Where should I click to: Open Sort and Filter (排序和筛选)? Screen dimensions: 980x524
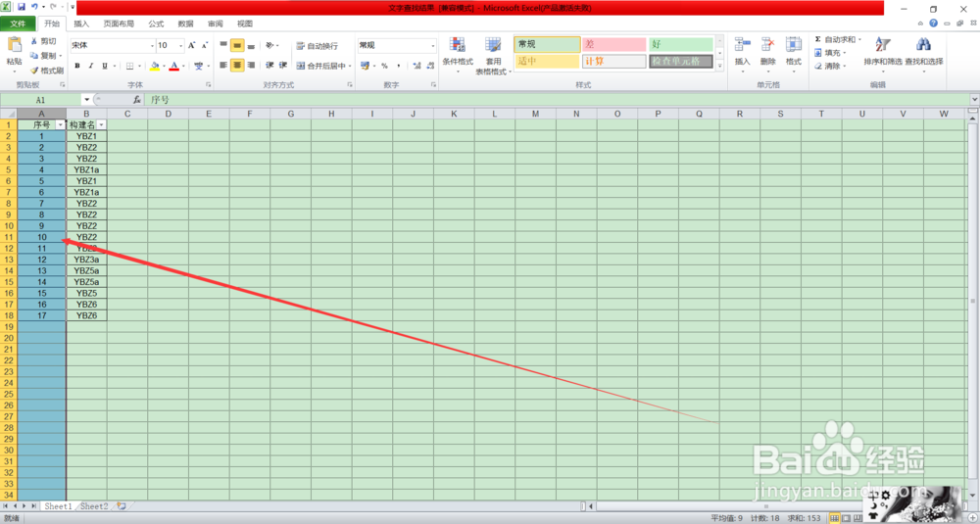(x=883, y=53)
